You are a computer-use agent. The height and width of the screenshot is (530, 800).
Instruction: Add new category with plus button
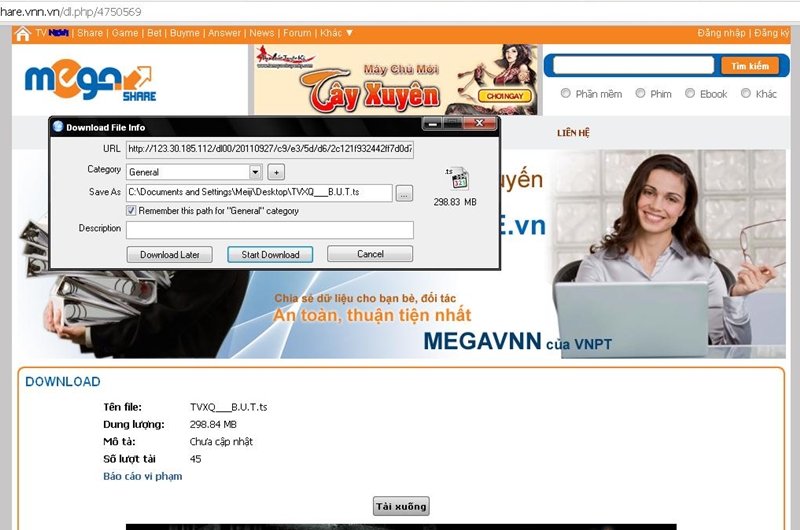click(x=276, y=172)
